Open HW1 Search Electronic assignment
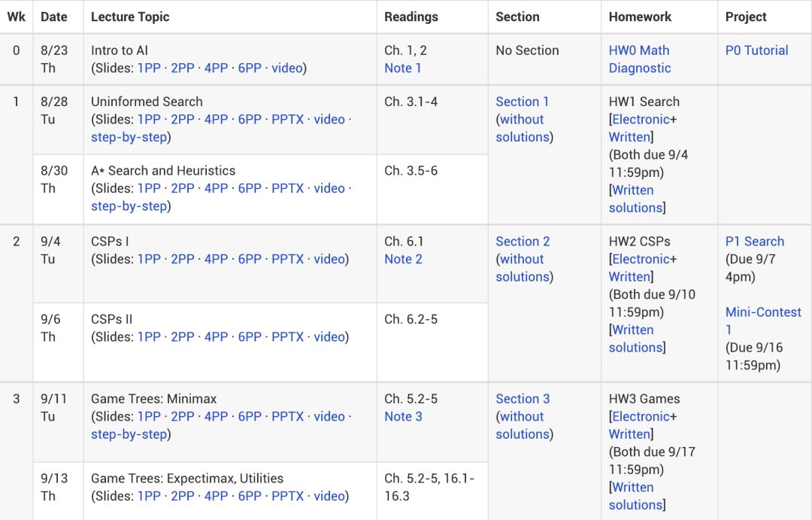Viewport: 812px width, 520px height. tap(641, 119)
